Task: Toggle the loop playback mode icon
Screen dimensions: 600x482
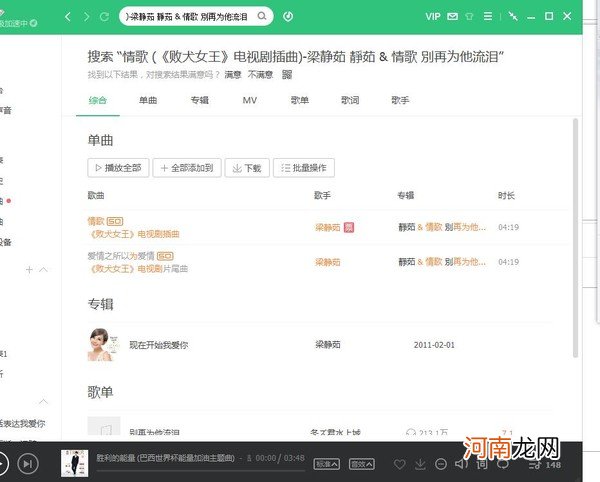Action: coord(502,464)
